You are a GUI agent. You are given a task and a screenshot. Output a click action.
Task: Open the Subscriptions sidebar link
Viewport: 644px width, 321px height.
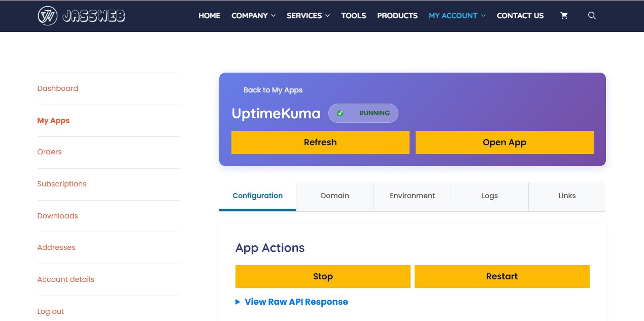pyautogui.click(x=62, y=184)
